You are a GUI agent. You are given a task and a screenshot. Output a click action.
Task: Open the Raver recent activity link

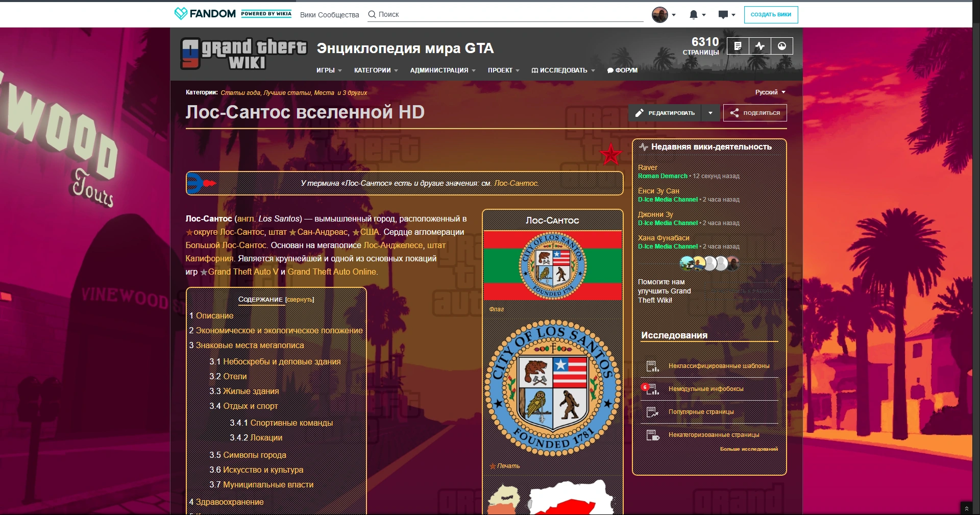point(647,167)
